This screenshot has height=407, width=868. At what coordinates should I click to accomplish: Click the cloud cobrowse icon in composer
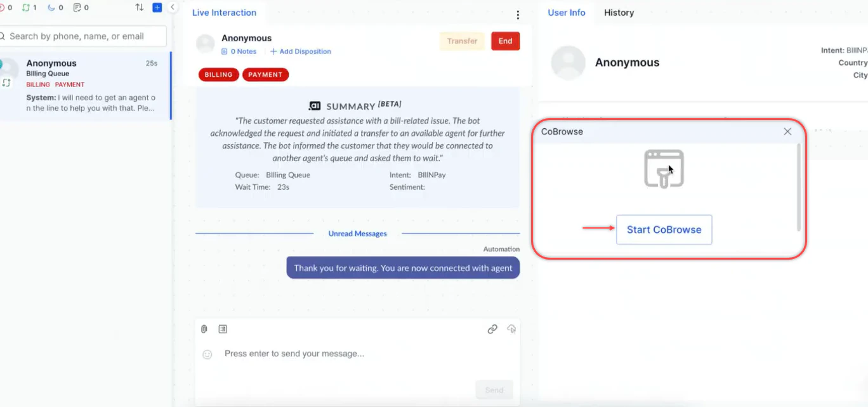[x=511, y=329]
